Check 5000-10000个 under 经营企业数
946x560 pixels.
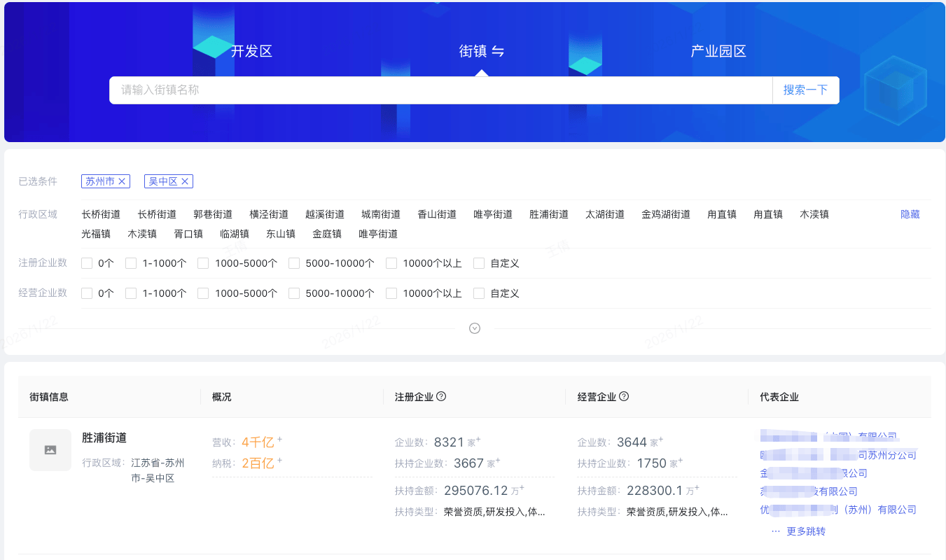point(294,293)
